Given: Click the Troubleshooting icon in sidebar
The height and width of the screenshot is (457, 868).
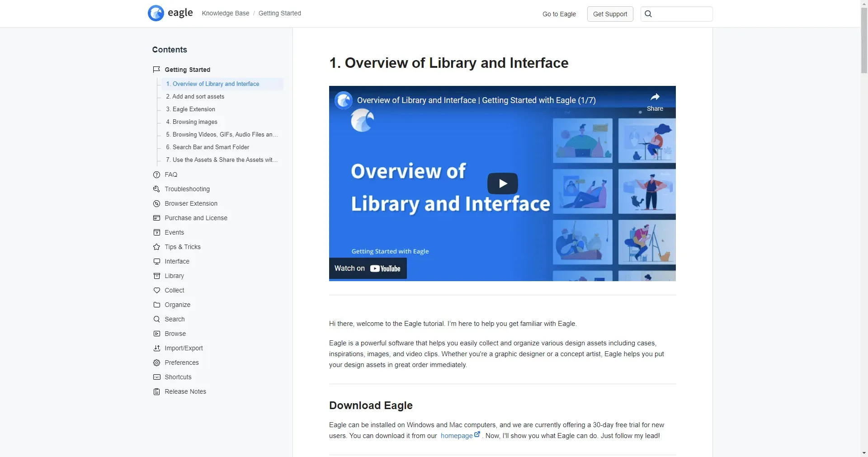Looking at the screenshot, I should [x=156, y=189].
